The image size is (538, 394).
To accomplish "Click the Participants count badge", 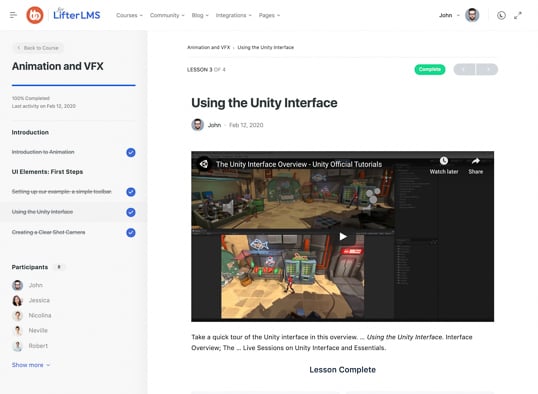I will 59,267.
